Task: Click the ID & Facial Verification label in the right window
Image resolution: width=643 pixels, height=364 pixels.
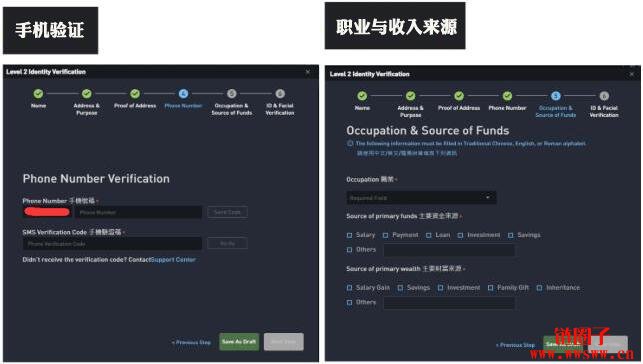Action: (604, 111)
